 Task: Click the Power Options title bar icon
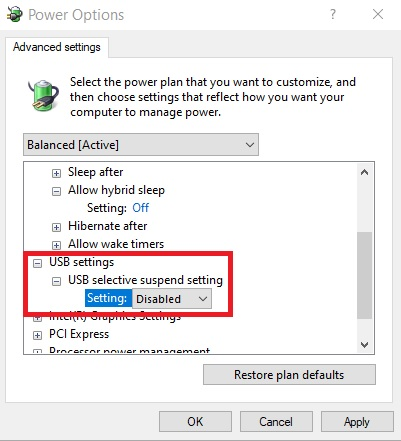point(15,14)
